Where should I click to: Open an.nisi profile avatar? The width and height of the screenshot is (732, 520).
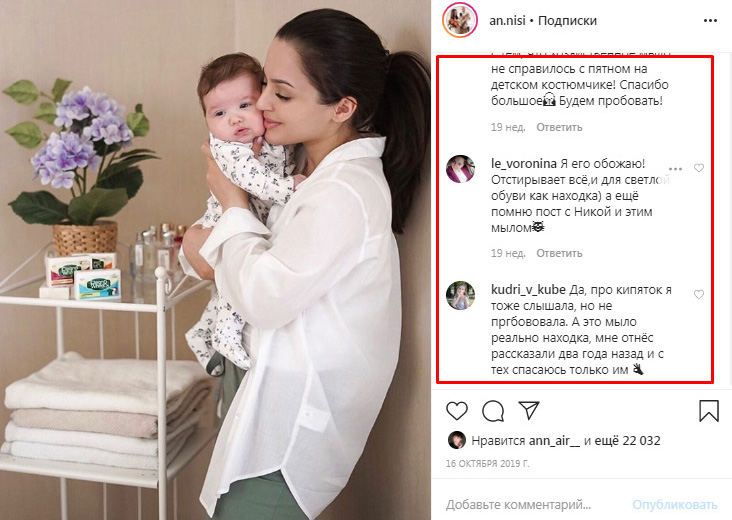click(x=460, y=20)
